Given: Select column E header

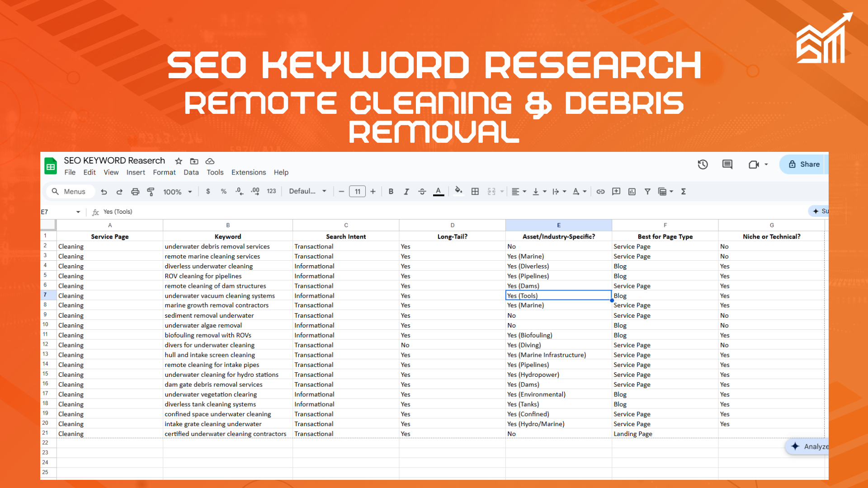Looking at the screenshot, I should pyautogui.click(x=559, y=225).
